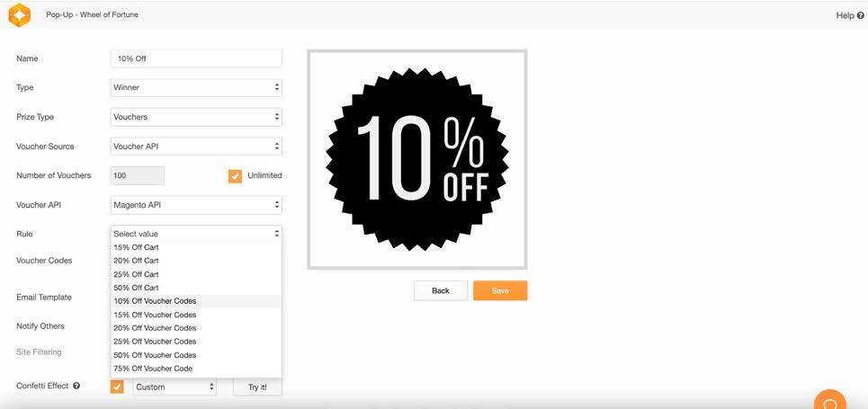Click the 10% OFF badge image
The width and height of the screenshot is (868, 409).
click(417, 159)
